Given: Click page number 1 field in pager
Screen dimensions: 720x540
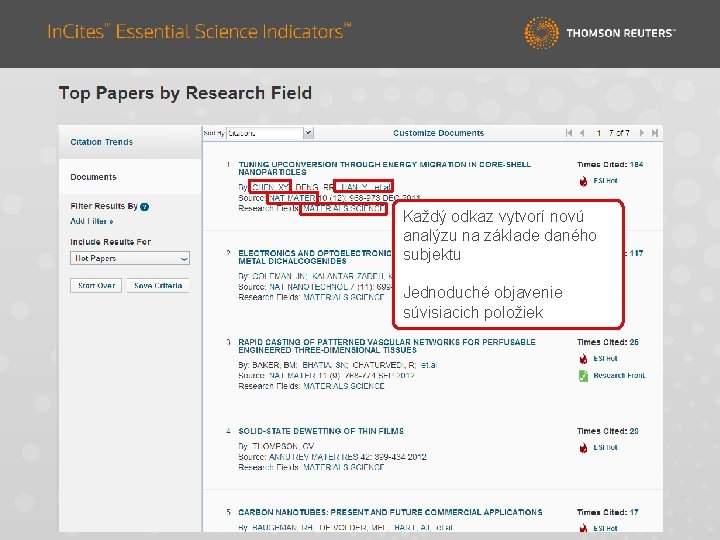Looking at the screenshot, I should pos(598,133).
